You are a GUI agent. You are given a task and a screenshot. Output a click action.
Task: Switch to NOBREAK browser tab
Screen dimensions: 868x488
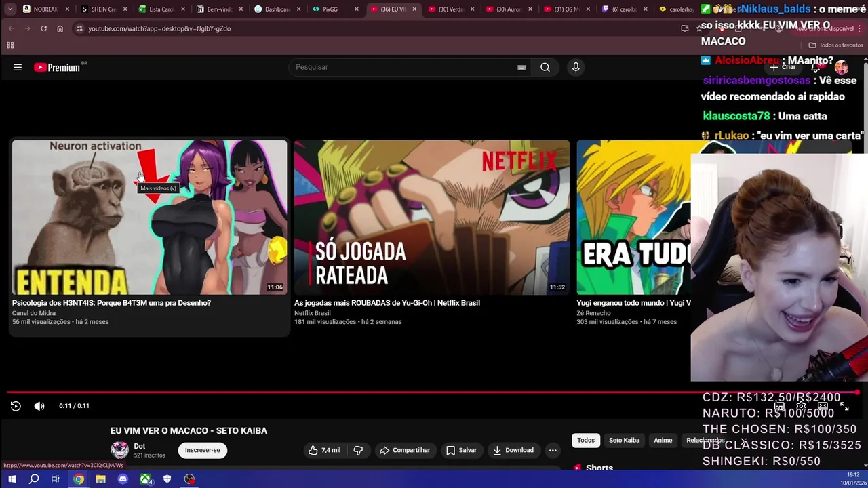point(46,9)
